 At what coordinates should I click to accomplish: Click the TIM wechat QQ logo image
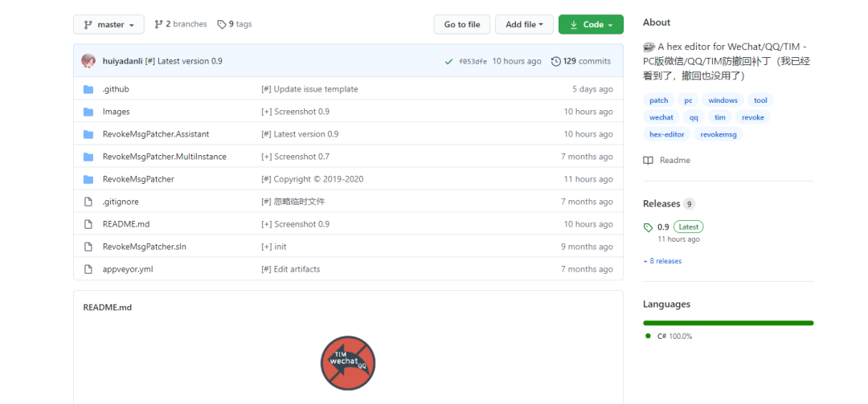(x=348, y=363)
